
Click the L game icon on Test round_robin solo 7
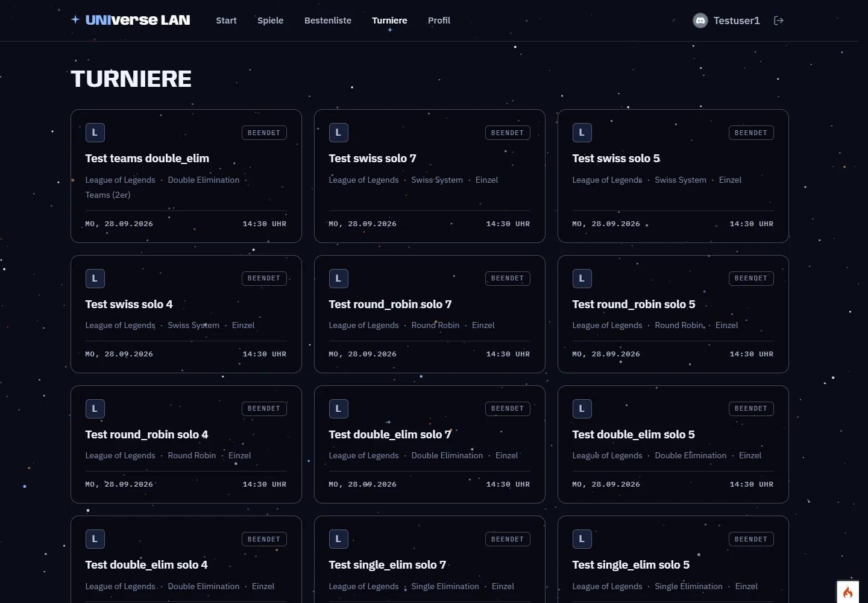tap(339, 279)
